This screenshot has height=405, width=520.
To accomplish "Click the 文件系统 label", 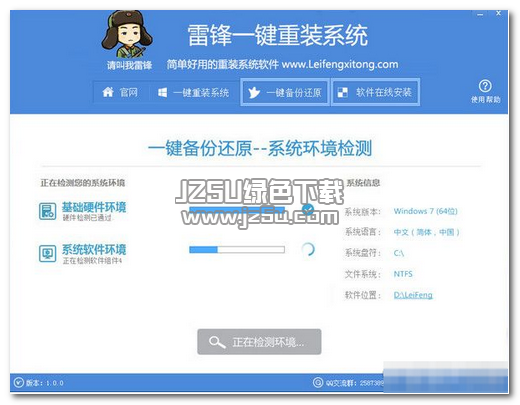I will [362, 274].
